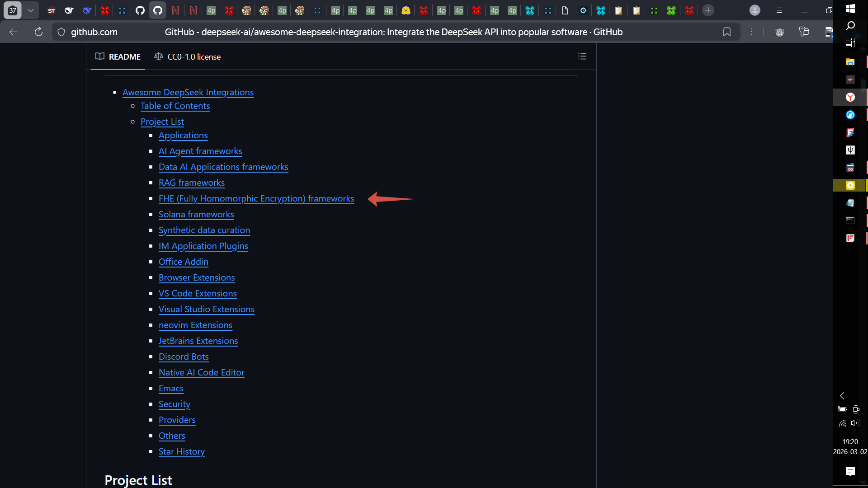Open README outline list icon

pyautogui.click(x=582, y=56)
